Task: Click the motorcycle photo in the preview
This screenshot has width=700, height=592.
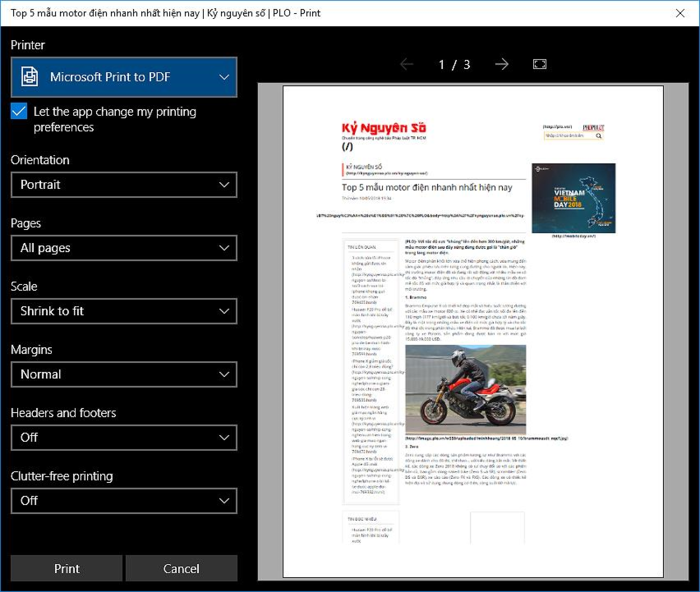Action: 465,389
